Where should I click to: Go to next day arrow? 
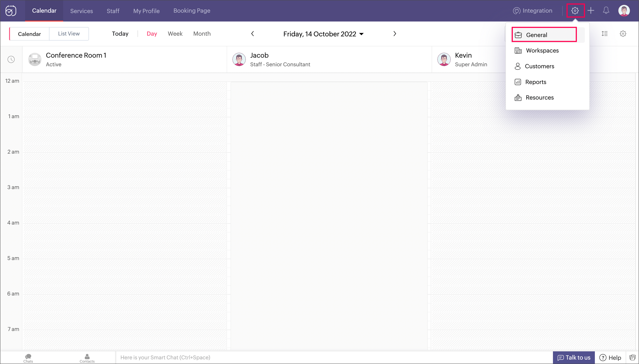[395, 33]
